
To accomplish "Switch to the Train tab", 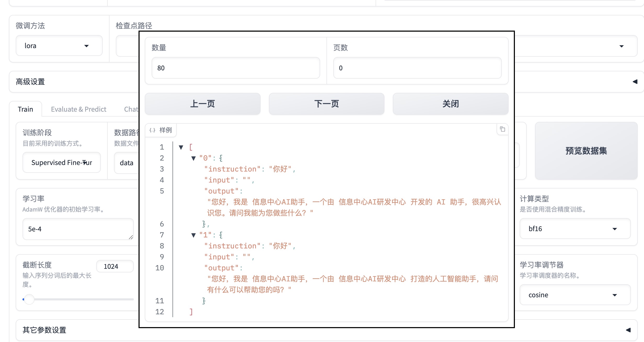I will click(x=25, y=109).
